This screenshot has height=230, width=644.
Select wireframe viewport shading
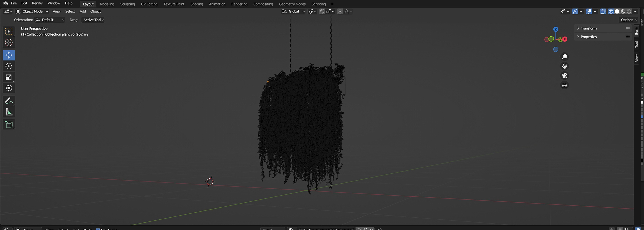pos(611,11)
